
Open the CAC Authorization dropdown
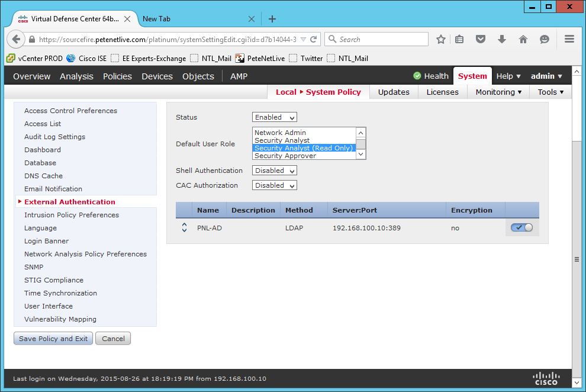(274, 185)
